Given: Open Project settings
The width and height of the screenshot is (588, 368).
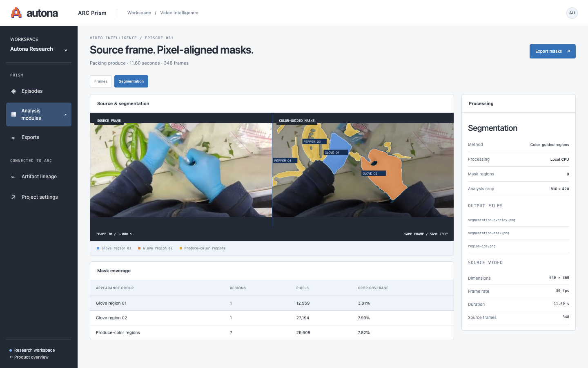Looking at the screenshot, I should (x=39, y=197).
